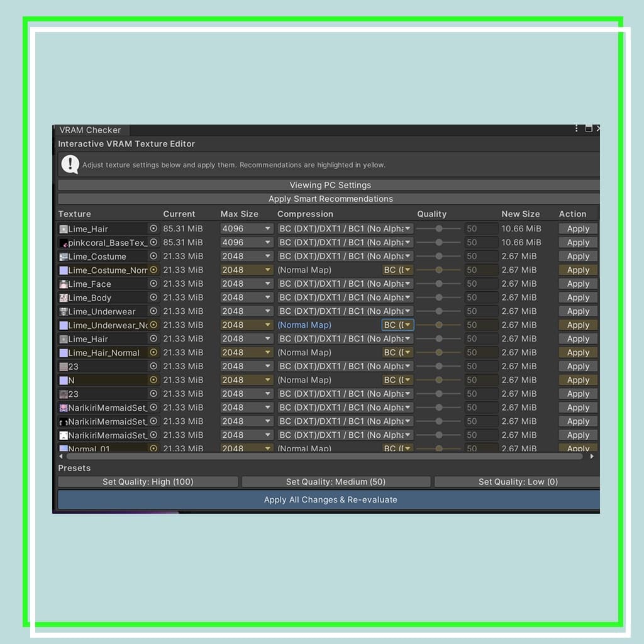
Task: Click quality value field in Lime_Costume row
Action: (481, 256)
